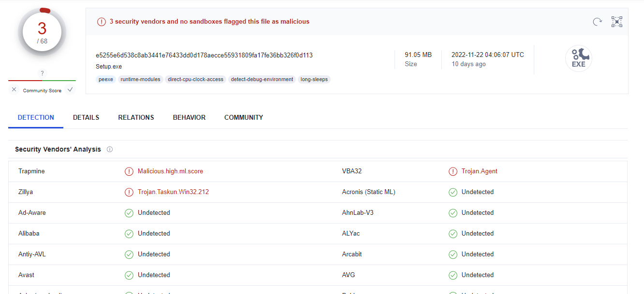Screen dimensions: 644x294
Task: Click the green undetected icon beside Avast
Action: [x=129, y=275]
